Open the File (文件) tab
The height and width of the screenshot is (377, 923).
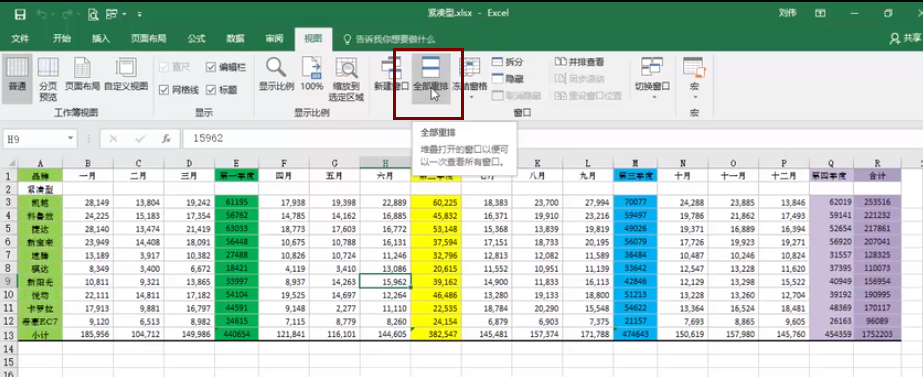coord(21,39)
